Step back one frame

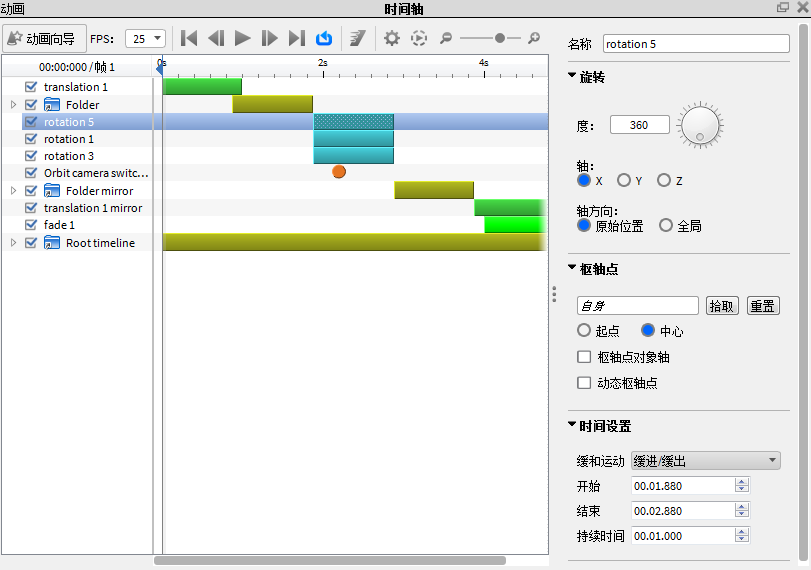pos(216,38)
